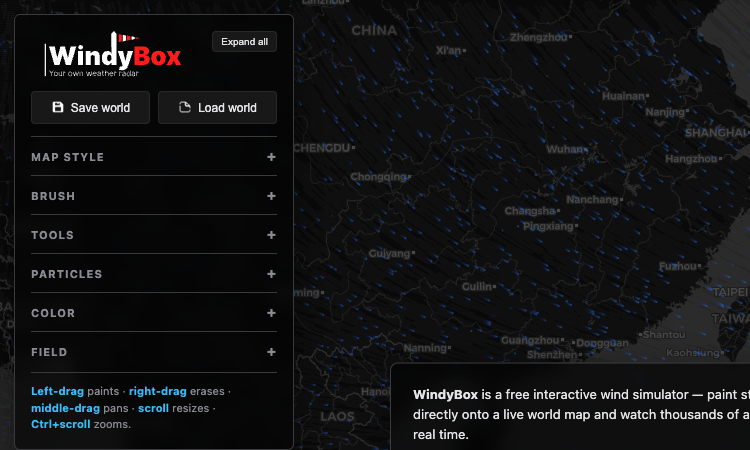Click the plus icon next to BRUSH

tap(271, 196)
